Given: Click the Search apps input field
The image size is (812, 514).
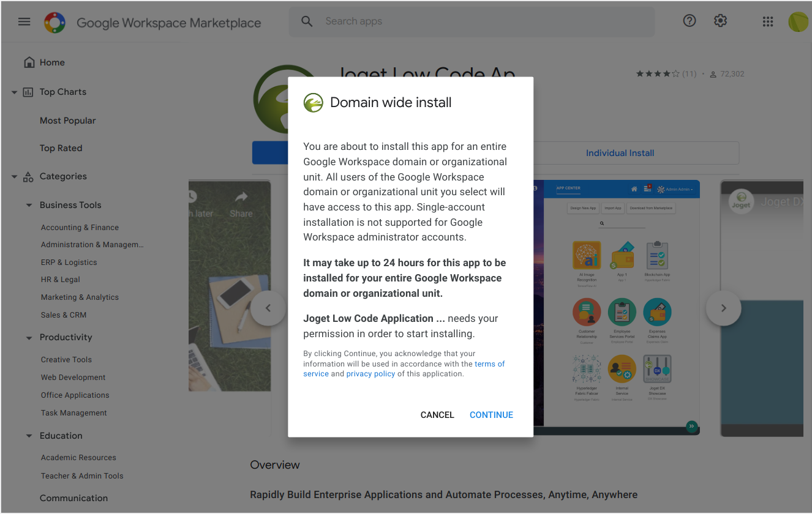Looking at the screenshot, I should (x=472, y=21).
